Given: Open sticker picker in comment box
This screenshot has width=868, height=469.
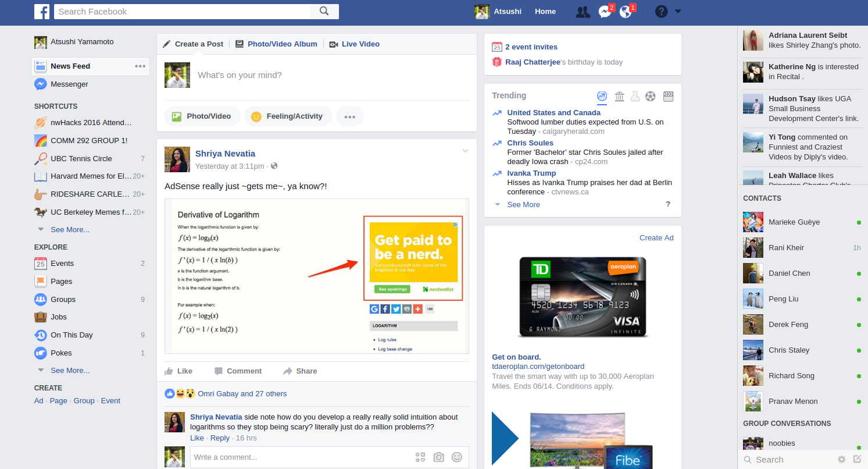Looking at the screenshot, I should pos(420,457).
